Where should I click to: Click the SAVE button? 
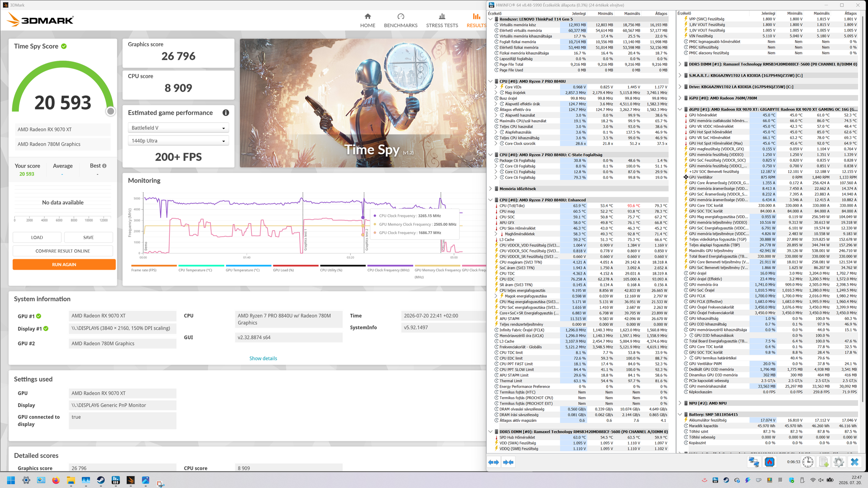88,238
